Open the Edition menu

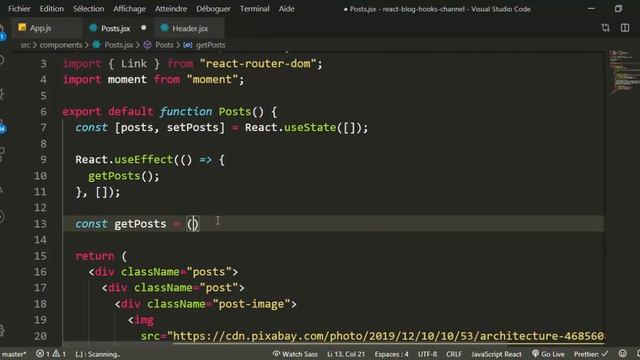tap(51, 9)
